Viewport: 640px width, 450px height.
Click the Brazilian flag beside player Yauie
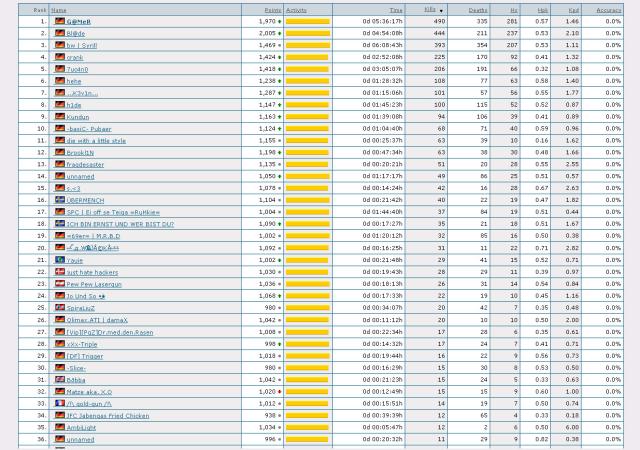pyautogui.click(x=59, y=260)
